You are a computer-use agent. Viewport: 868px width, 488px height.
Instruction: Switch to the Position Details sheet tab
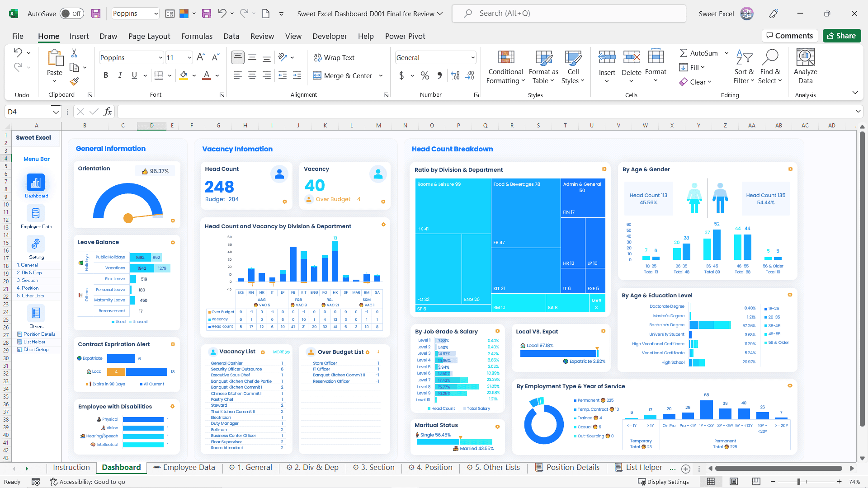[x=568, y=467]
